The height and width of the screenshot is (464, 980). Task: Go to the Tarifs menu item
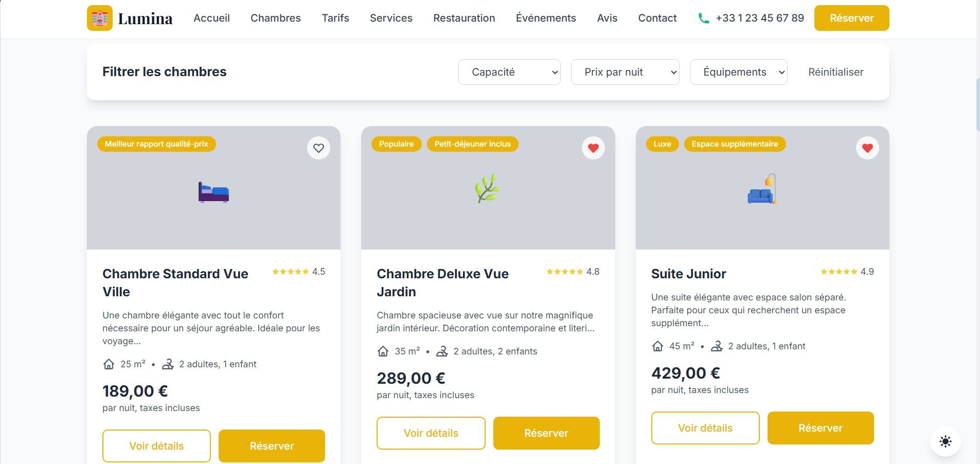click(335, 18)
